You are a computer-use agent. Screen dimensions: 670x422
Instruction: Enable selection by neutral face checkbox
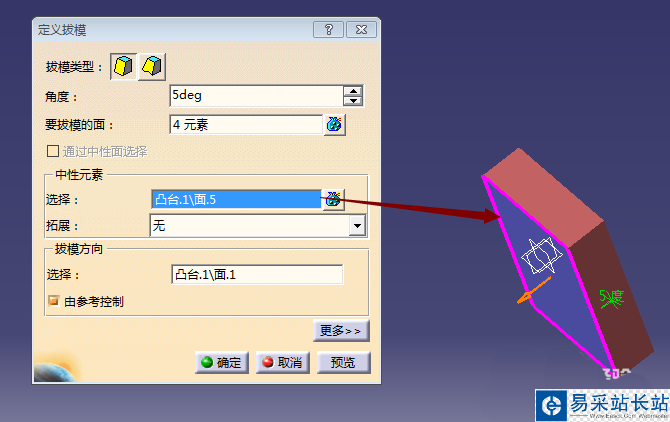(53, 151)
